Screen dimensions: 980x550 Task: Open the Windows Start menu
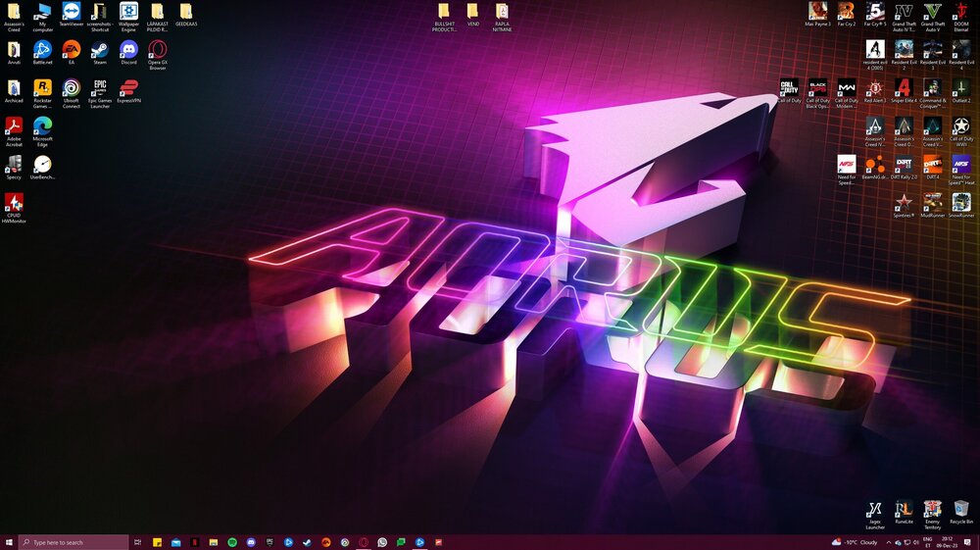[9, 542]
